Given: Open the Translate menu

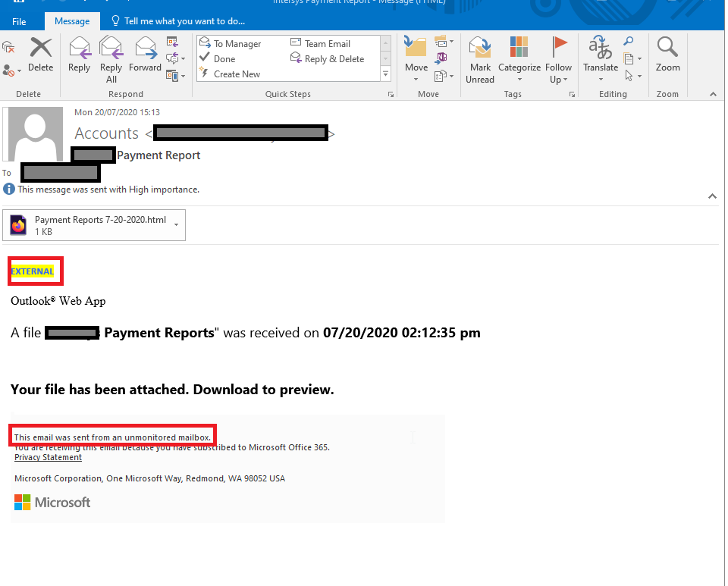Looking at the screenshot, I should [x=601, y=58].
